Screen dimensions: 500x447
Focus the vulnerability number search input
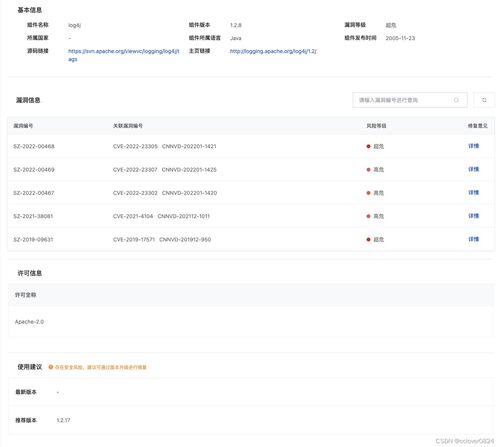point(410,100)
